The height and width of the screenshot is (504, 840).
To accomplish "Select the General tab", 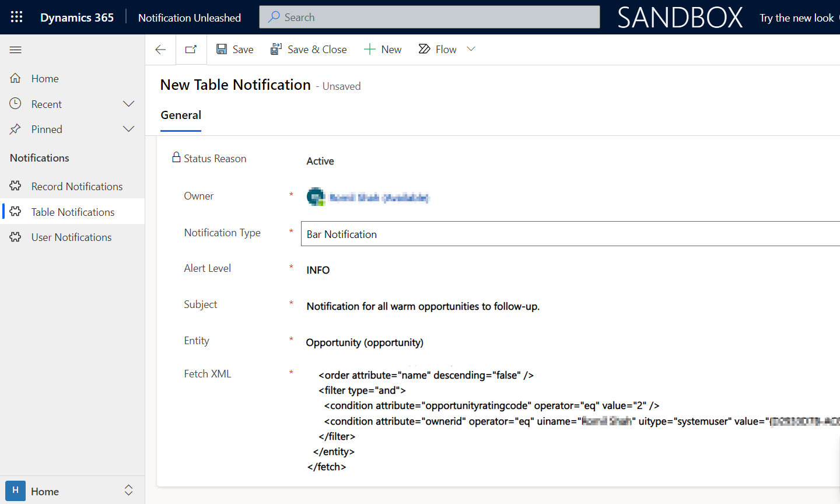I will tap(181, 116).
